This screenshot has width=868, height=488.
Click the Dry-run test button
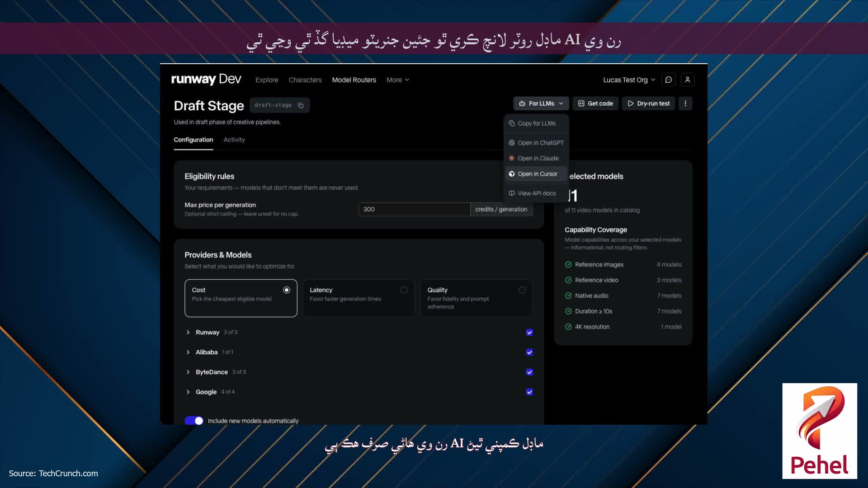[x=649, y=103]
